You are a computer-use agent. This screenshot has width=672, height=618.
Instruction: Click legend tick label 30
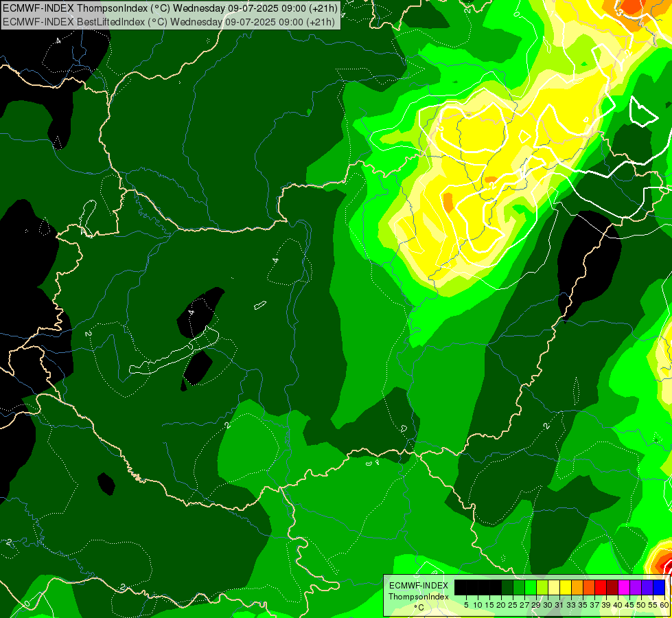click(x=548, y=605)
